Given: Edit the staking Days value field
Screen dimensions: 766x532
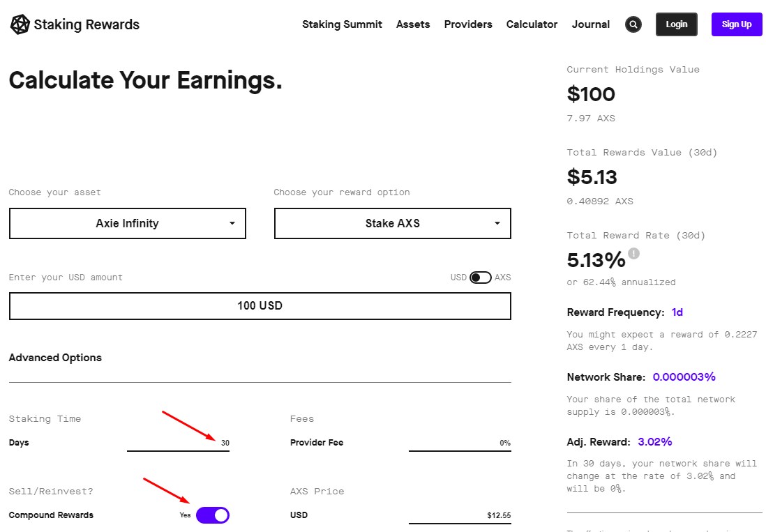Looking at the screenshot, I should tap(179, 443).
